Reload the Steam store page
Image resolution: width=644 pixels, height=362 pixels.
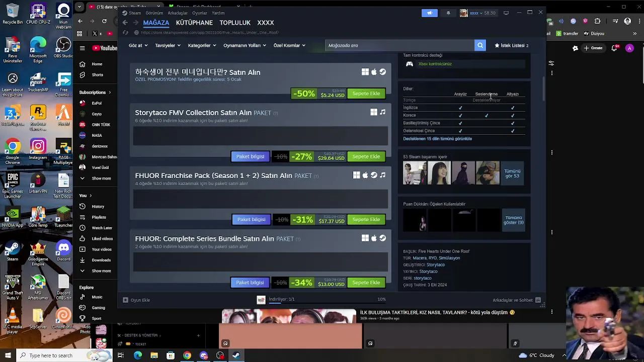pos(125,33)
